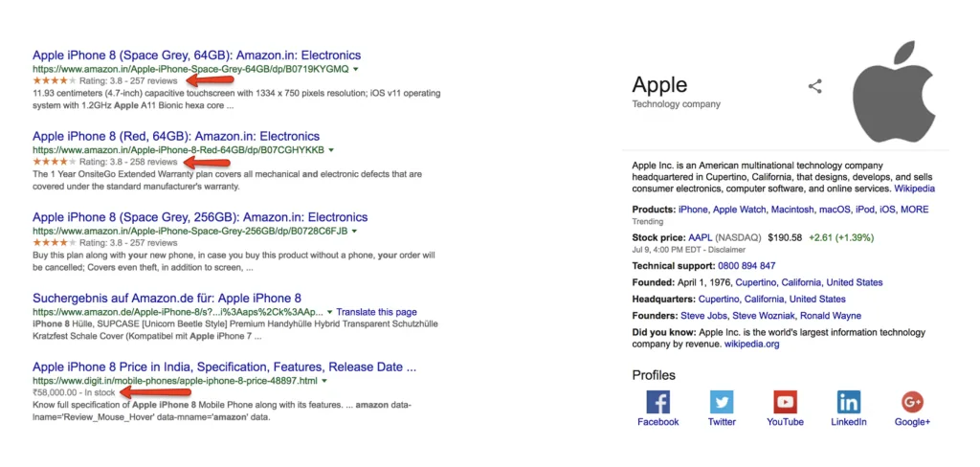Expand arrow after amazon.de URL
This screenshot has width=980, height=467.
[330, 312]
